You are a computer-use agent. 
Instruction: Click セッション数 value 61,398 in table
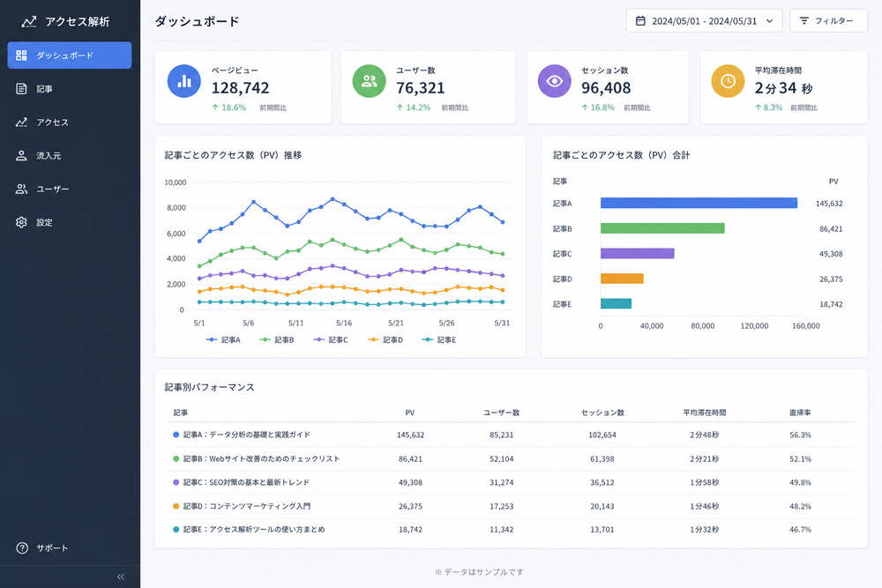602,458
